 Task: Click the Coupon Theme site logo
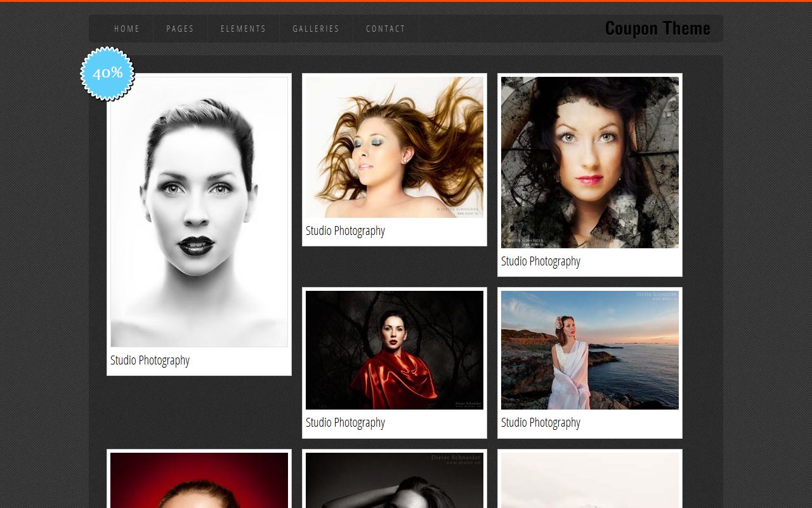point(658,29)
